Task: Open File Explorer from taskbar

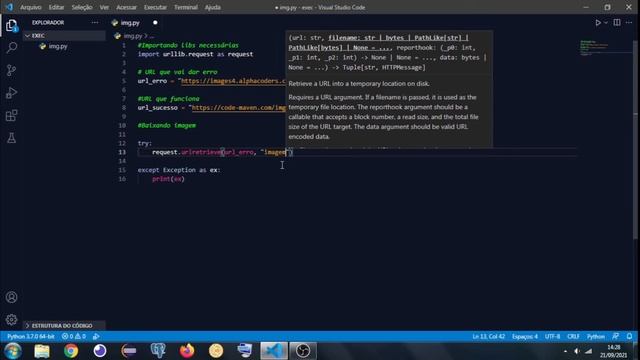Action: coord(42,351)
